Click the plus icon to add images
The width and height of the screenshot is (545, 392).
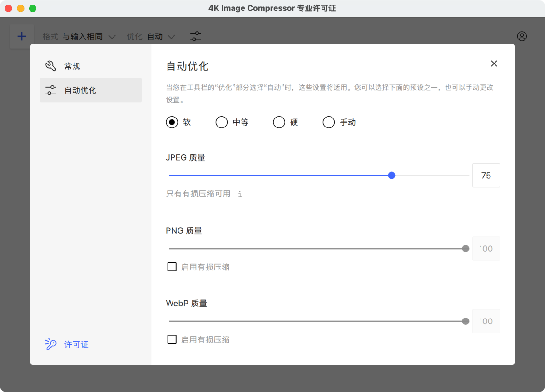tap(22, 36)
